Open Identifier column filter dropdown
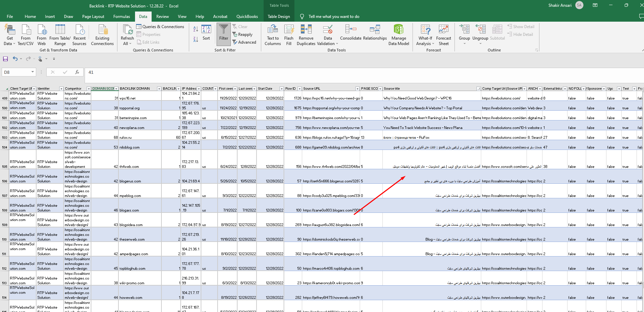Screen dimensions: 644x312 click(x=61, y=89)
